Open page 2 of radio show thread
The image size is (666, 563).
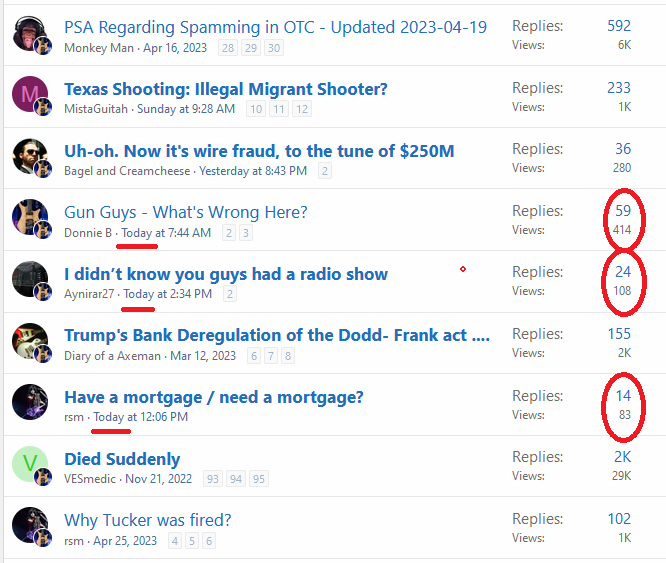[230, 294]
